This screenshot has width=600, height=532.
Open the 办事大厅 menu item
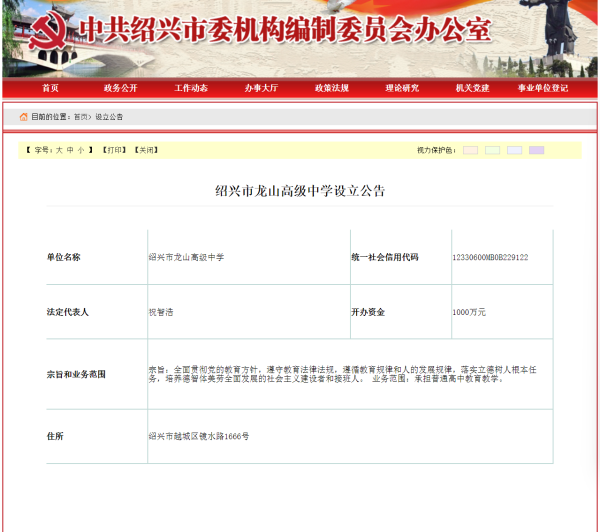(261, 88)
